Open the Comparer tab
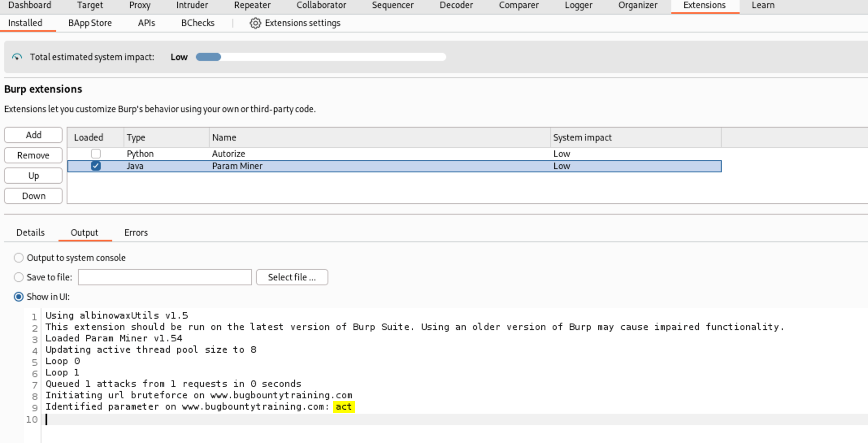This screenshot has height=443, width=868. click(x=519, y=5)
